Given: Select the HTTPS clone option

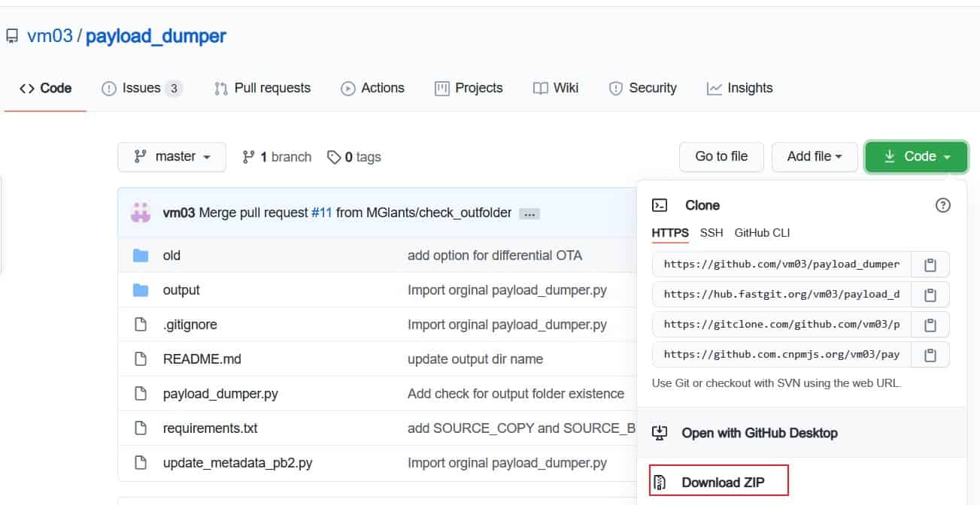Looking at the screenshot, I should point(669,233).
